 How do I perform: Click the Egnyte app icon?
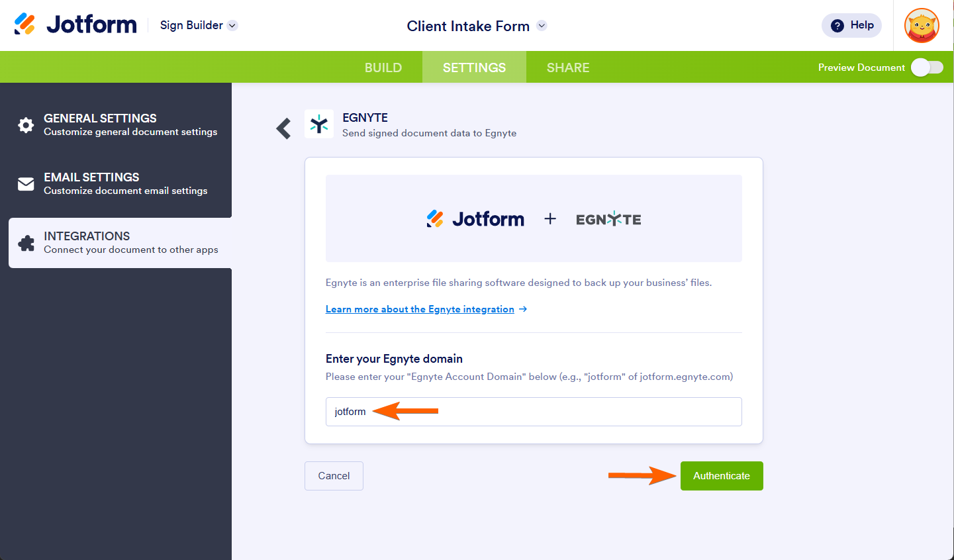(x=319, y=124)
